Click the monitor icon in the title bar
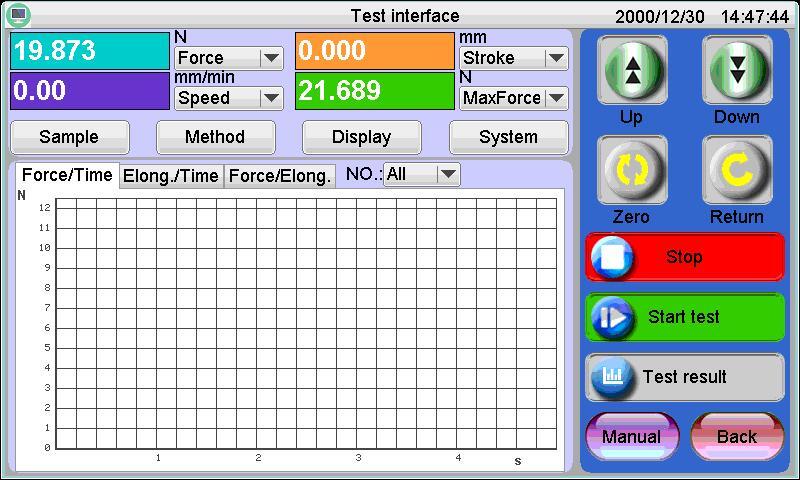800x480 pixels. coord(18,15)
